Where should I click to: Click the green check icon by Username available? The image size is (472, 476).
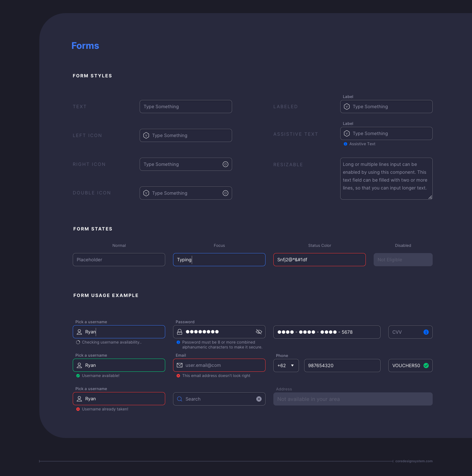point(78,376)
